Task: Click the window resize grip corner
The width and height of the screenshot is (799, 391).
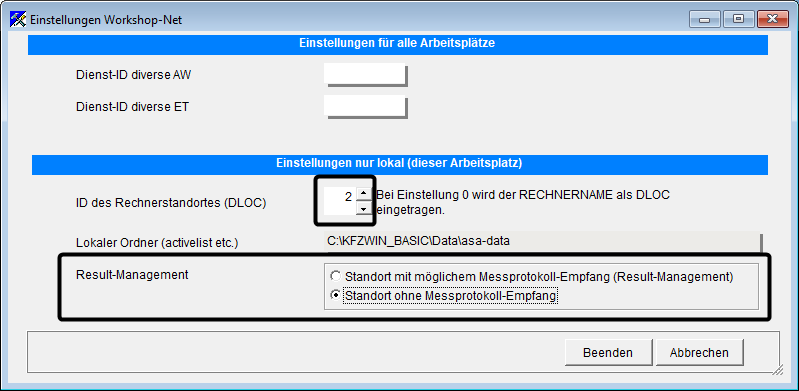Action: click(778, 371)
